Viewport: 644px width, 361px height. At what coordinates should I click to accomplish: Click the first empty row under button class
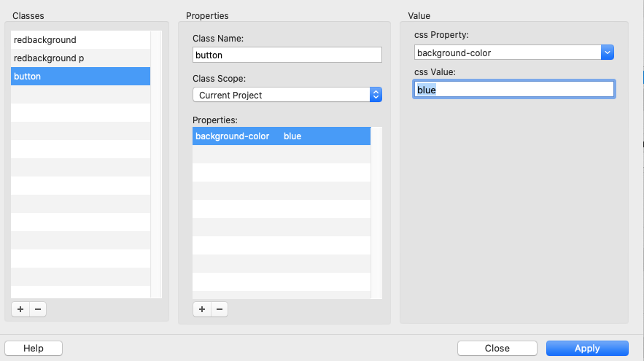pyautogui.click(x=80, y=94)
